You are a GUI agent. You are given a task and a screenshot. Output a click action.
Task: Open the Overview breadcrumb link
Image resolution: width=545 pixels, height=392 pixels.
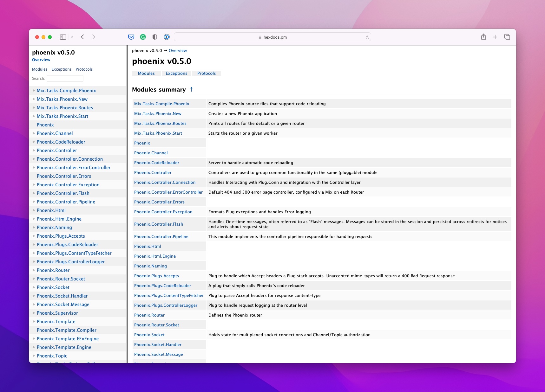178,51
